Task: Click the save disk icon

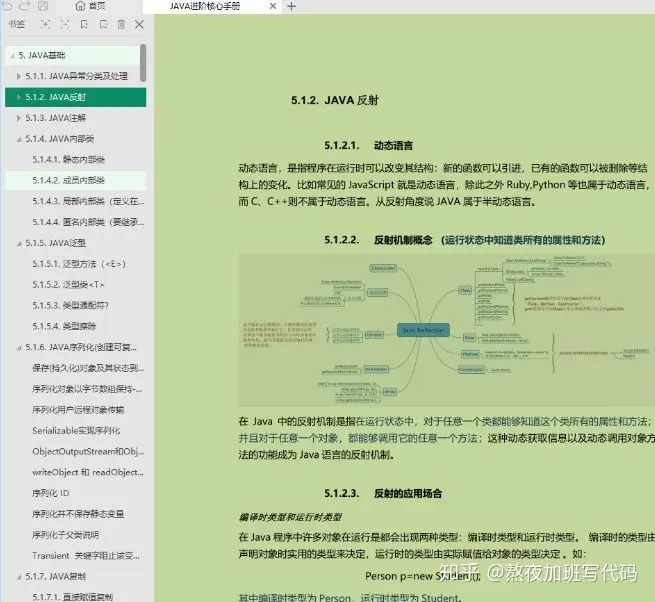Action: tap(43, 5)
